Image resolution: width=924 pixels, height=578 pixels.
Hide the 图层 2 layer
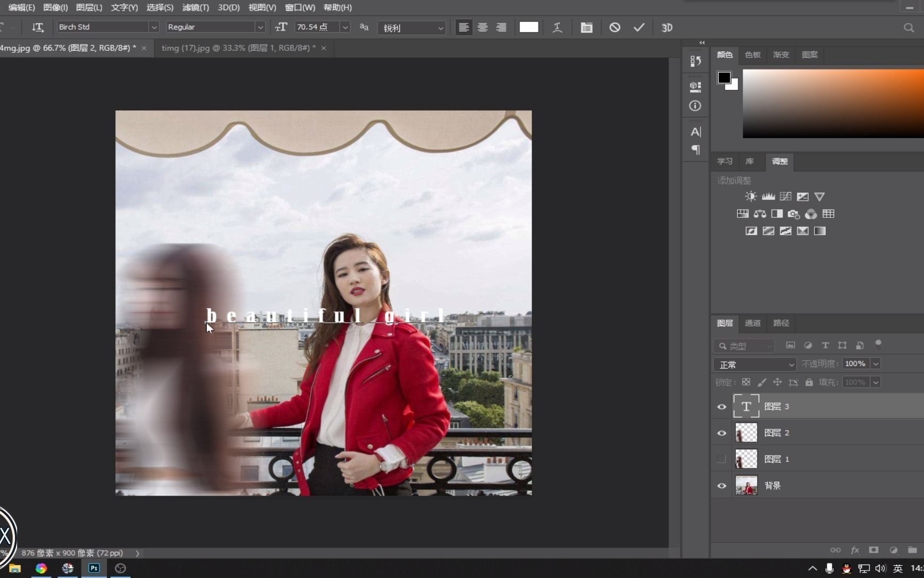tap(721, 433)
